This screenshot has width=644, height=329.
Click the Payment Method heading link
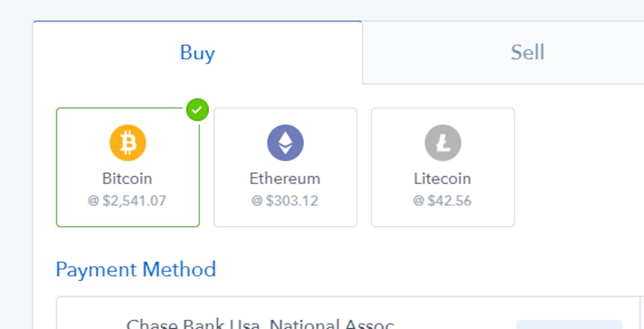[135, 269]
